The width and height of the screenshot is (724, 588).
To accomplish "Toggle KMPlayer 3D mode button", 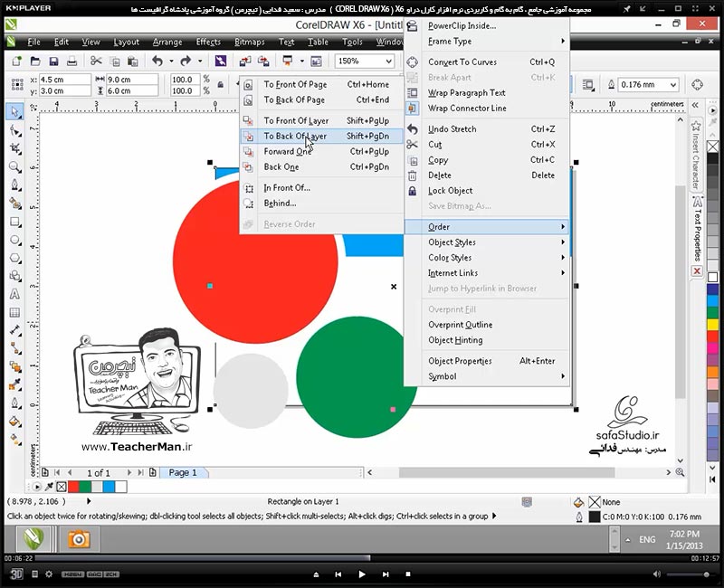I will (16, 574).
